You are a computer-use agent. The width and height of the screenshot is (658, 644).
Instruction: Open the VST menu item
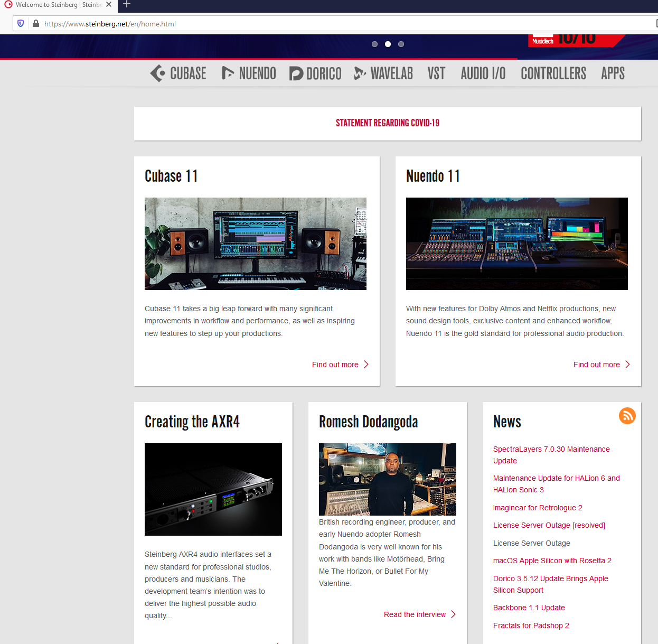(x=436, y=73)
